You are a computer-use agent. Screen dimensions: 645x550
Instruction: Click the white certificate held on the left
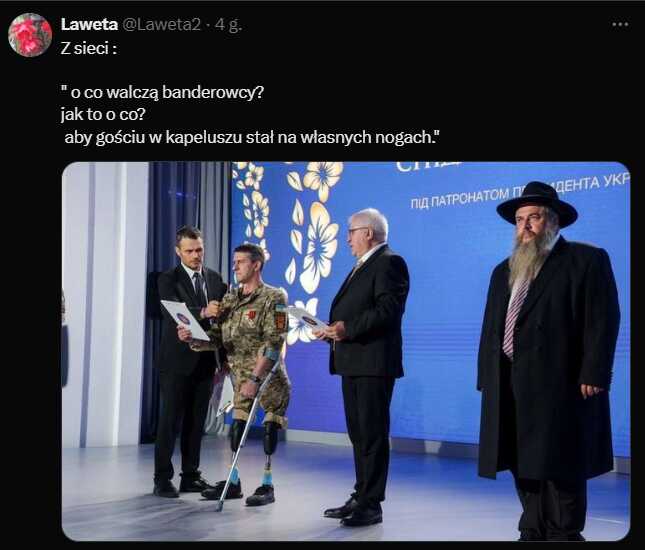185,320
